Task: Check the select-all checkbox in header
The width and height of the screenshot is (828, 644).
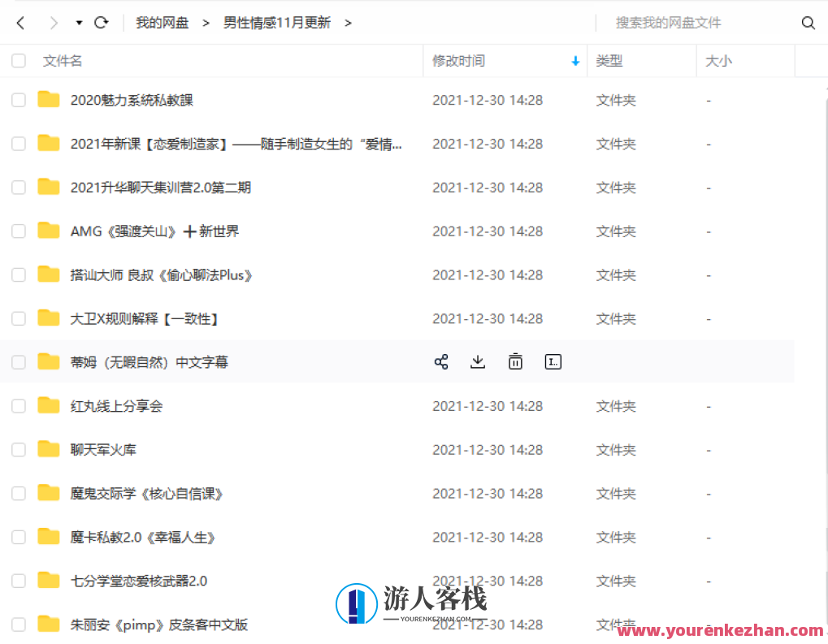Action: click(18, 60)
